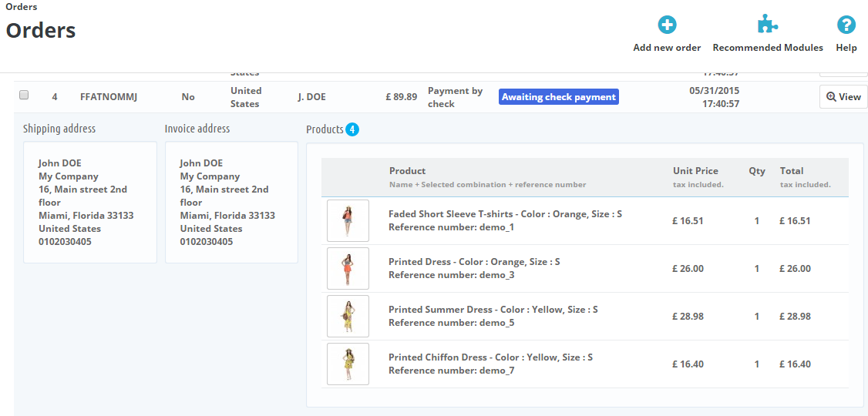The height and width of the screenshot is (416, 868).
Task: Click the Orders breadcrumb link
Action: [x=21, y=7]
